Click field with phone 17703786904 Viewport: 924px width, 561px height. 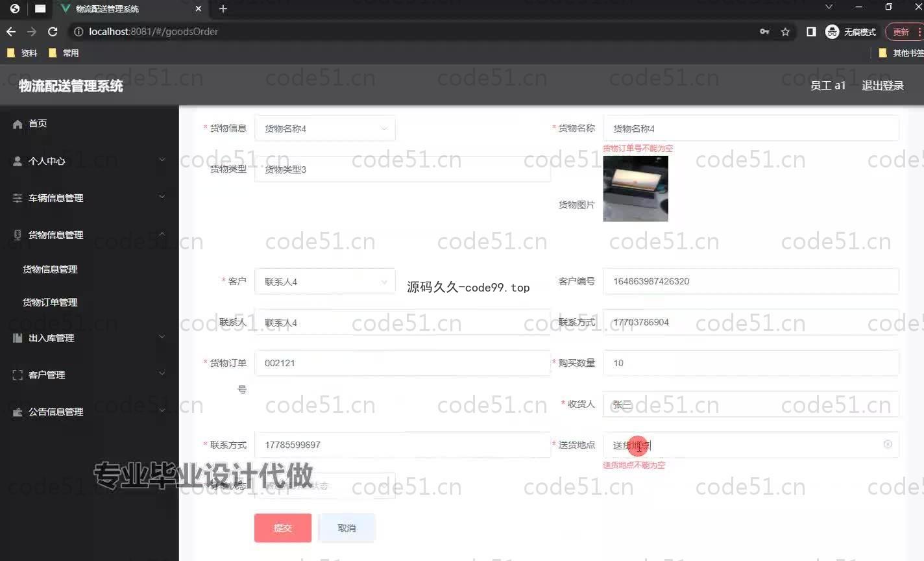pos(751,322)
